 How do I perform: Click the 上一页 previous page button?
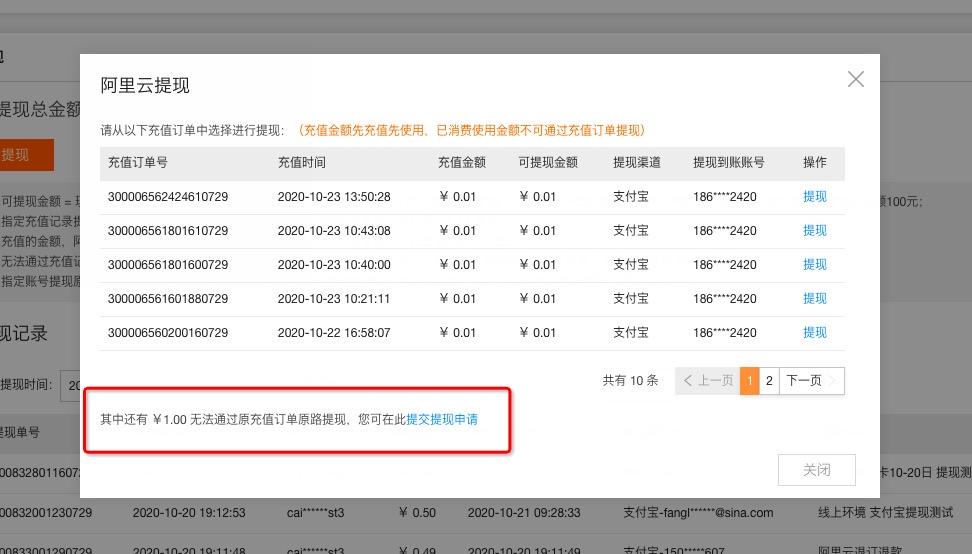pyautogui.click(x=707, y=380)
